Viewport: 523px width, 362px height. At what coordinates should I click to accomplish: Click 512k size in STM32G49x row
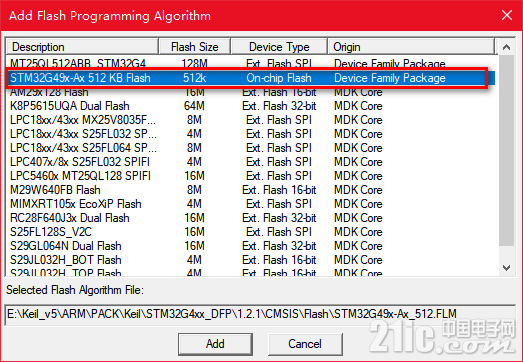pos(194,78)
